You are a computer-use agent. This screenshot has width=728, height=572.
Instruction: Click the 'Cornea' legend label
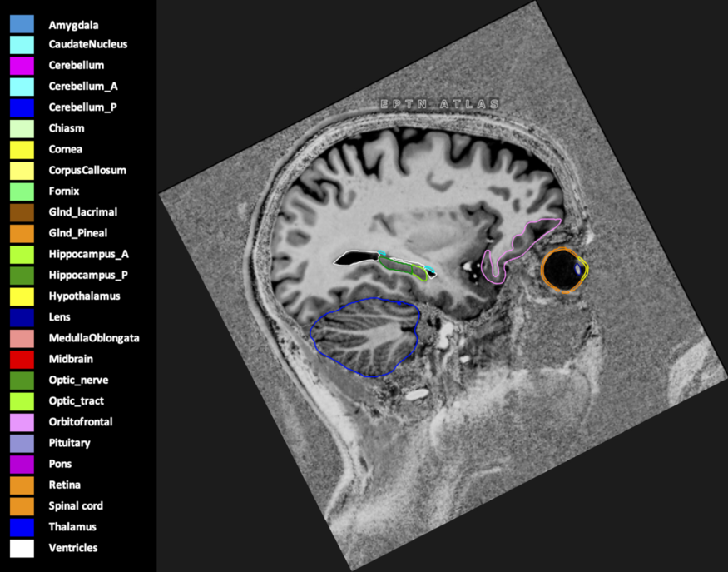(x=66, y=149)
